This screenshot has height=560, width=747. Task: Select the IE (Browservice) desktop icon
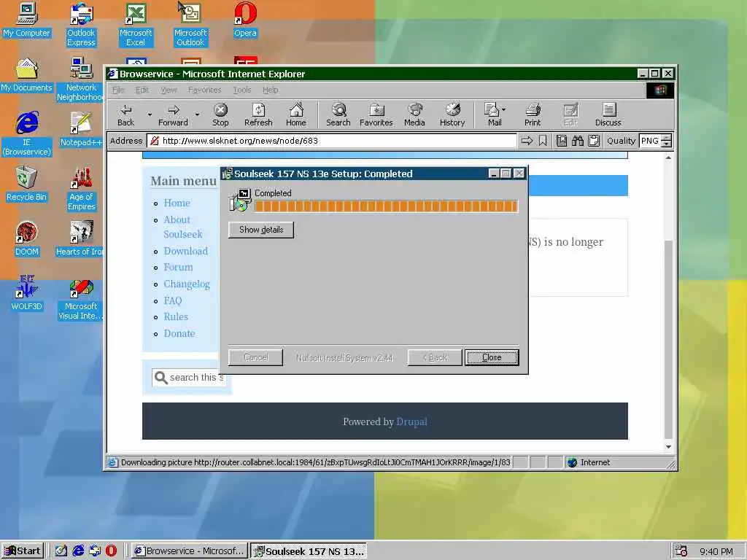tap(27, 134)
